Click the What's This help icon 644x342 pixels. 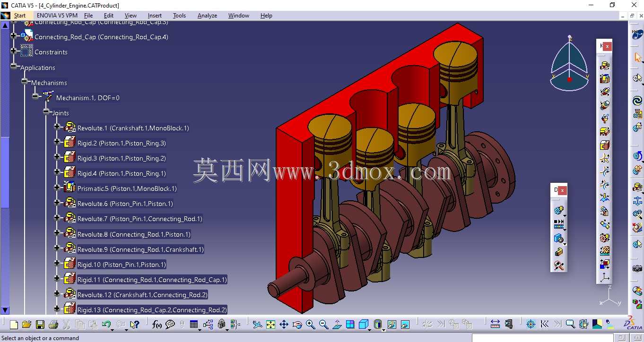pos(135,325)
